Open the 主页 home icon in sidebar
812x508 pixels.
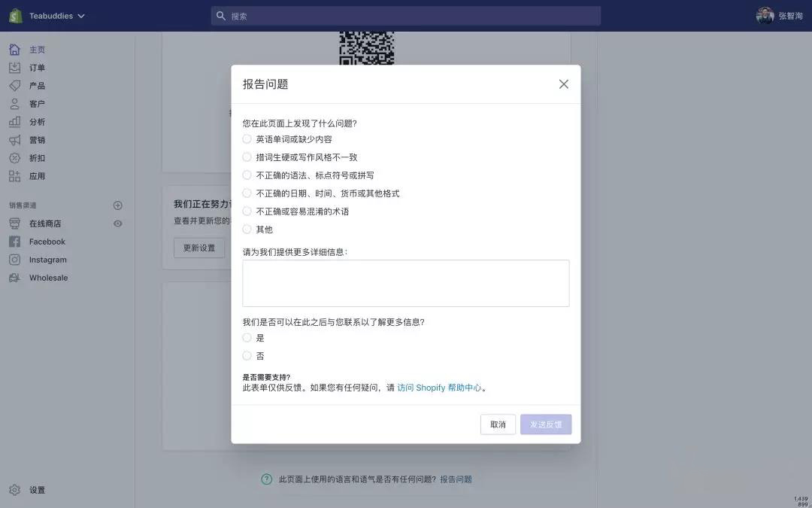(x=14, y=50)
